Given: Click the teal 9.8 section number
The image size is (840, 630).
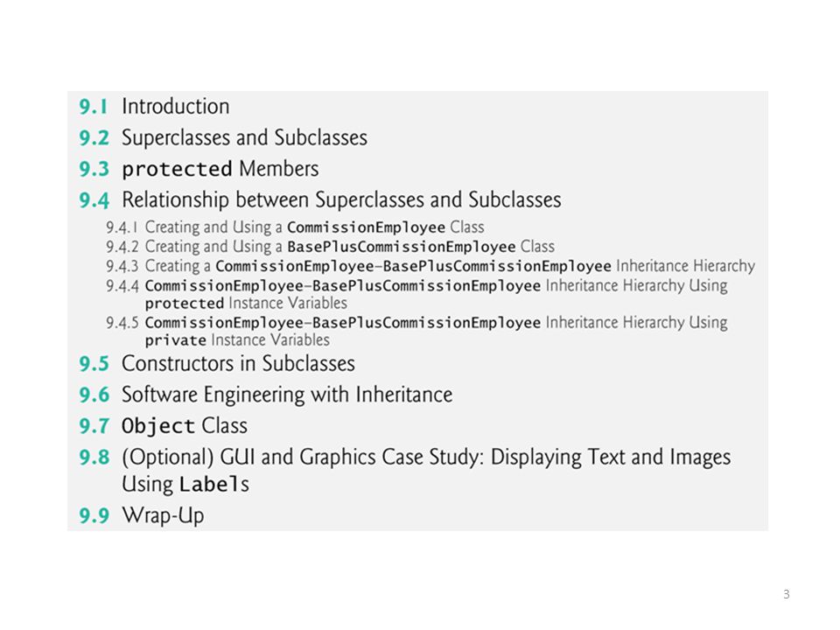Looking at the screenshot, I should [x=94, y=458].
